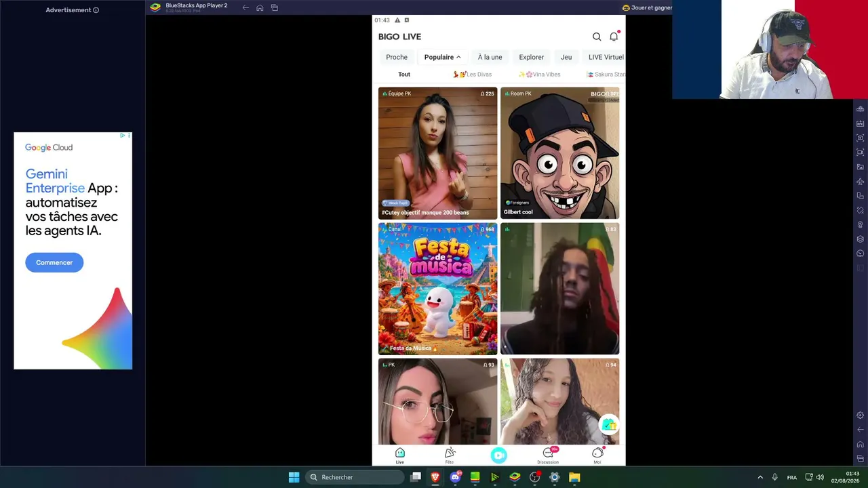868x488 pixels.
Task: Open the stream with 94 viewers
Action: click(x=559, y=401)
